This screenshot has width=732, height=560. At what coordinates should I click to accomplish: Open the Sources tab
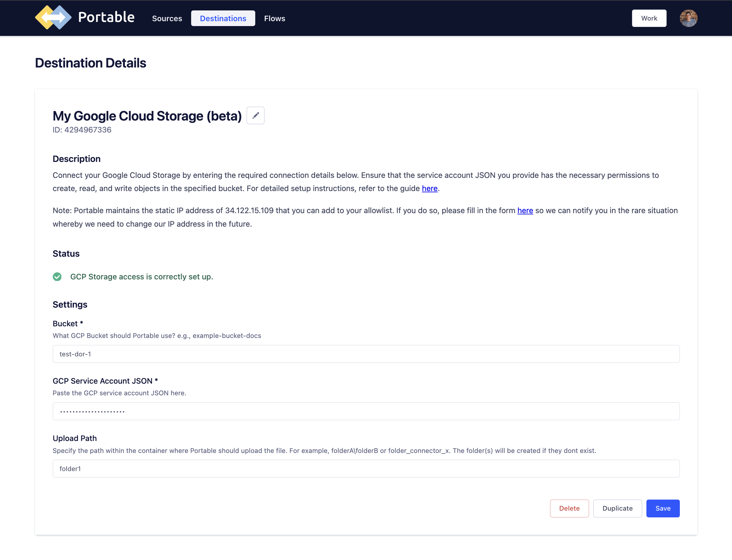167,18
